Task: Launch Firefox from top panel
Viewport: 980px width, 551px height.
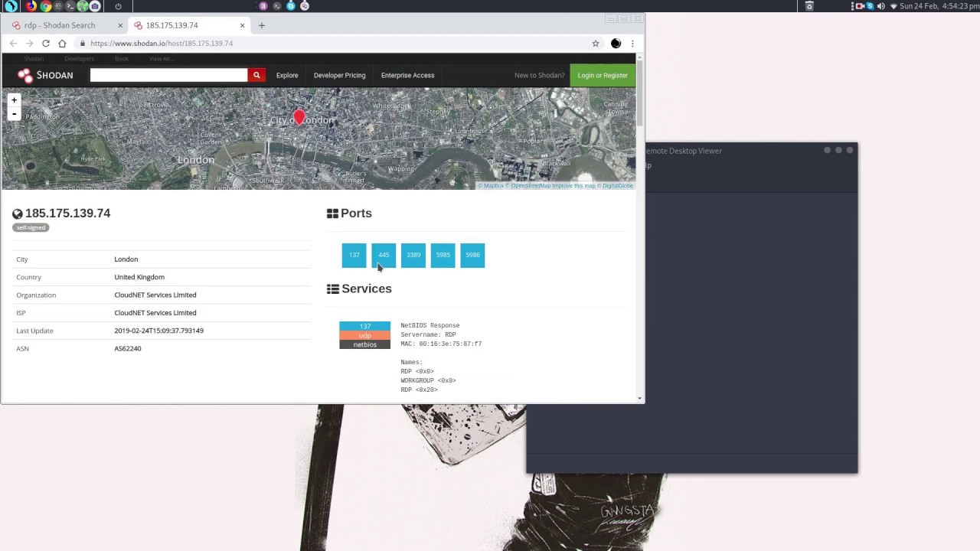Action: pos(31,6)
